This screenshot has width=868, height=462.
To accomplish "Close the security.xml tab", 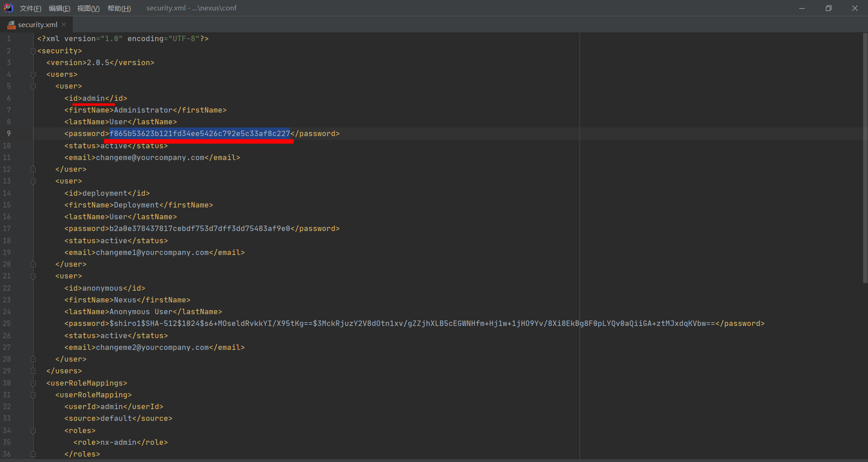I will (x=64, y=24).
